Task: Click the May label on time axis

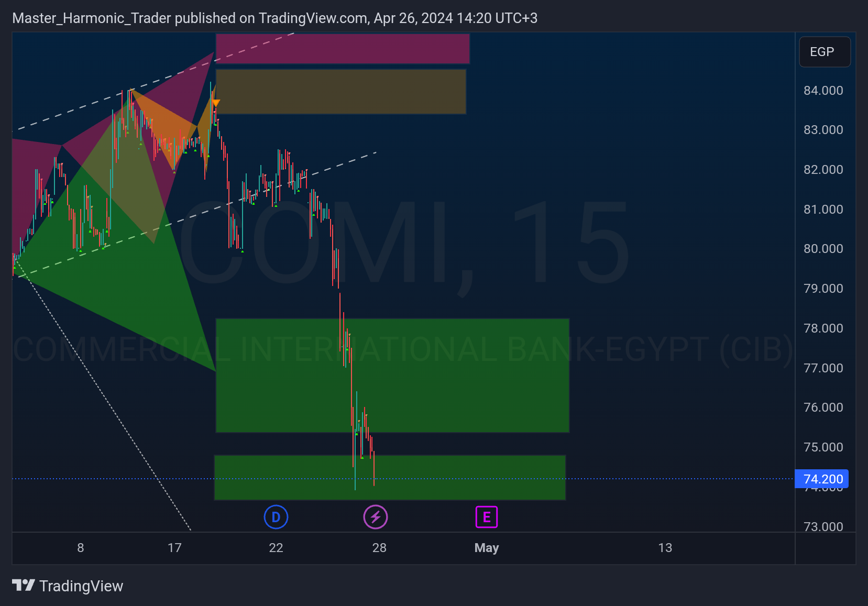Action: [487, 548]
